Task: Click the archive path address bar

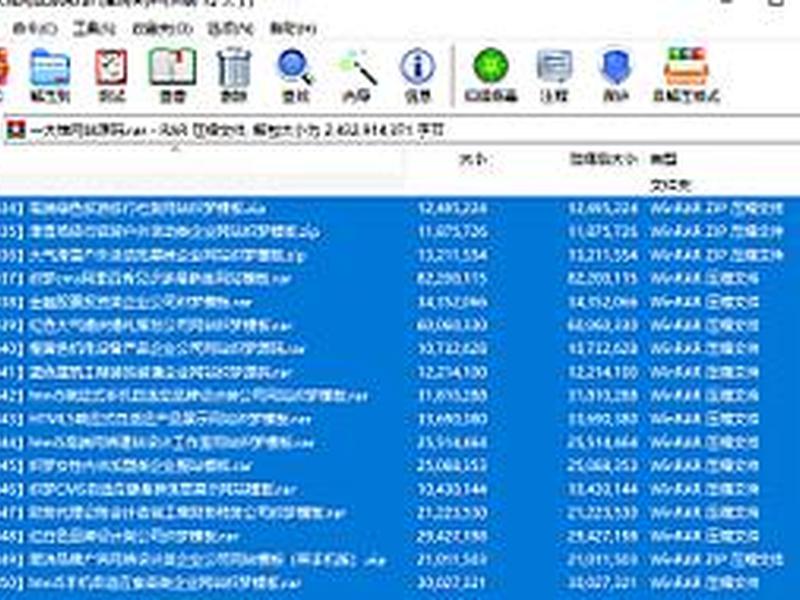Action: pos(403,131)
